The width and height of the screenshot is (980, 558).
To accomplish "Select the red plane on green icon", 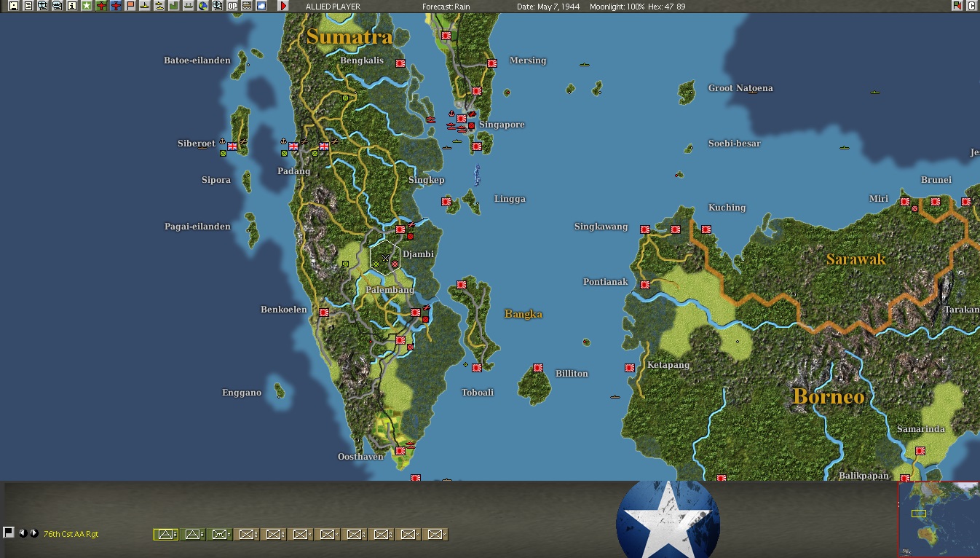I will [x=100, y=6].
